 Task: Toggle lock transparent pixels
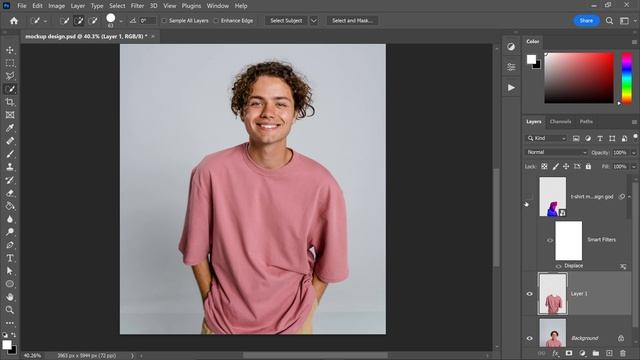(544, 167)
